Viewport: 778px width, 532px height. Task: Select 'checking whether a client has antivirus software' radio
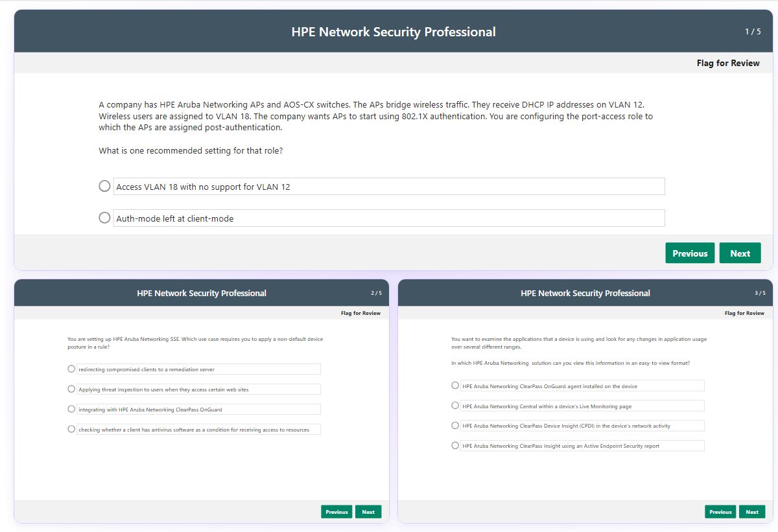point(71,429)
